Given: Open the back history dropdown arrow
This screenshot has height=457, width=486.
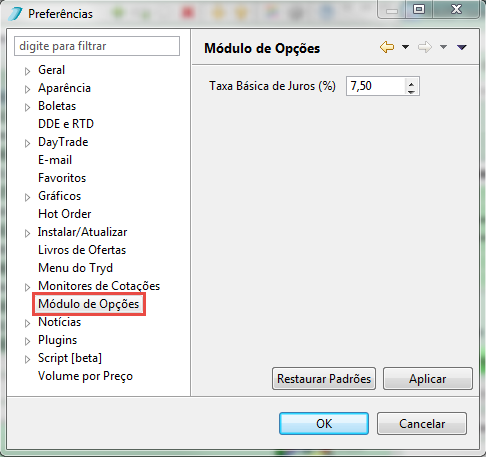Looking at the screenshot, I should click(405, 47).
